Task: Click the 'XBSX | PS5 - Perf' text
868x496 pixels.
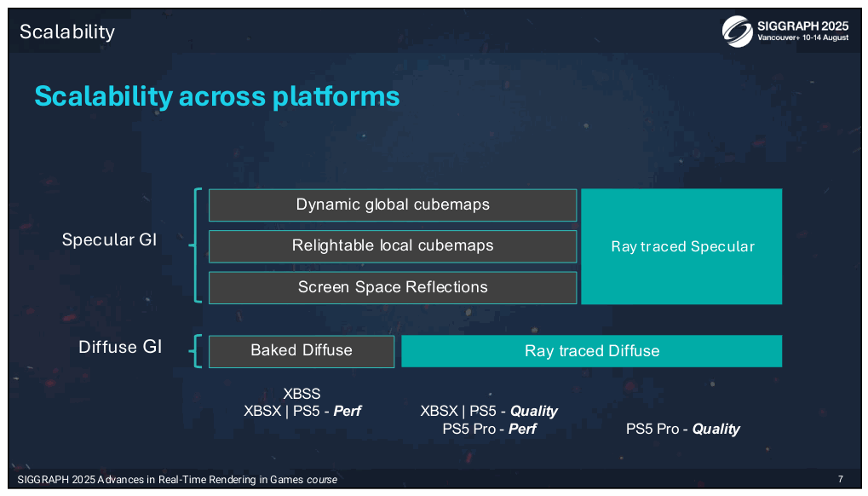Action: 302,412
